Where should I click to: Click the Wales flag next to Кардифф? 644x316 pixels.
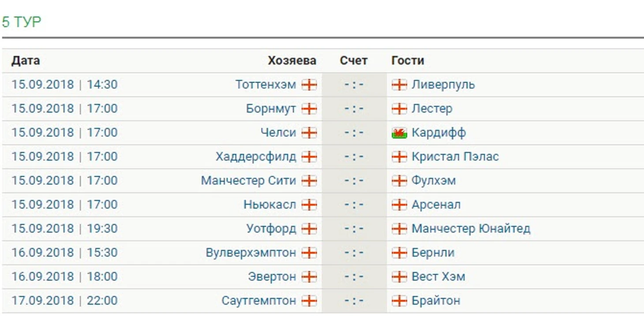399,133
